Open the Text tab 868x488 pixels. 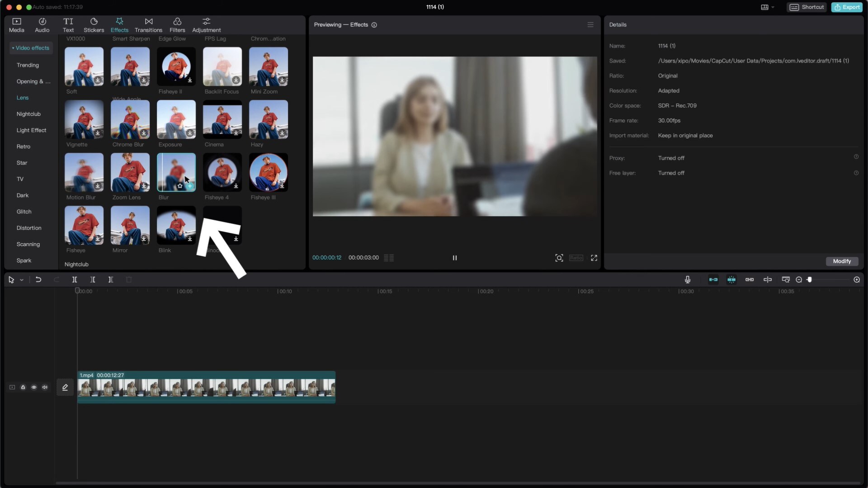68,25
